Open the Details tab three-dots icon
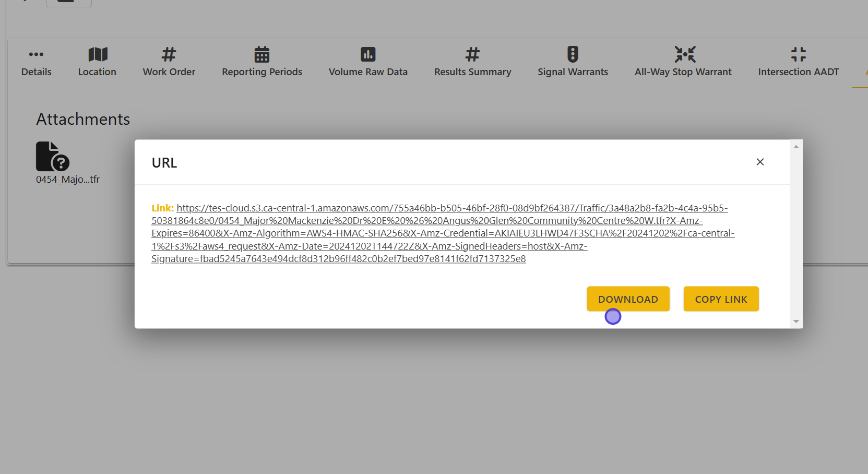 click(36, 54)
